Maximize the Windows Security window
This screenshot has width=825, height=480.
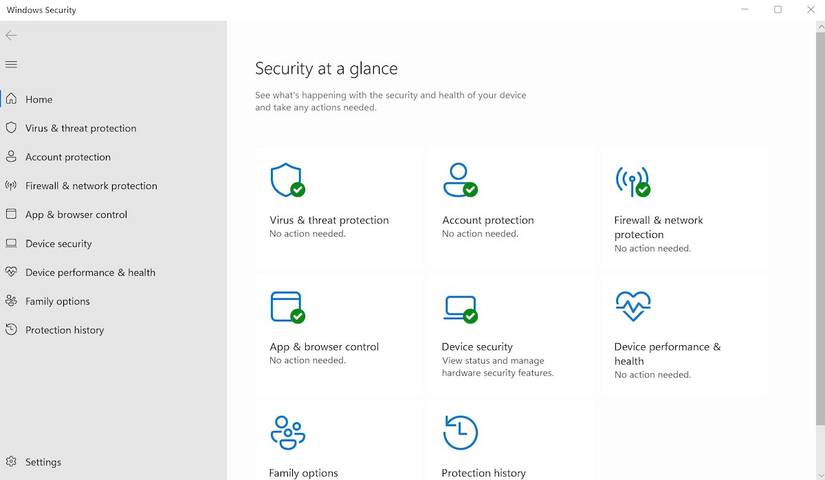[x=778, y=10]
